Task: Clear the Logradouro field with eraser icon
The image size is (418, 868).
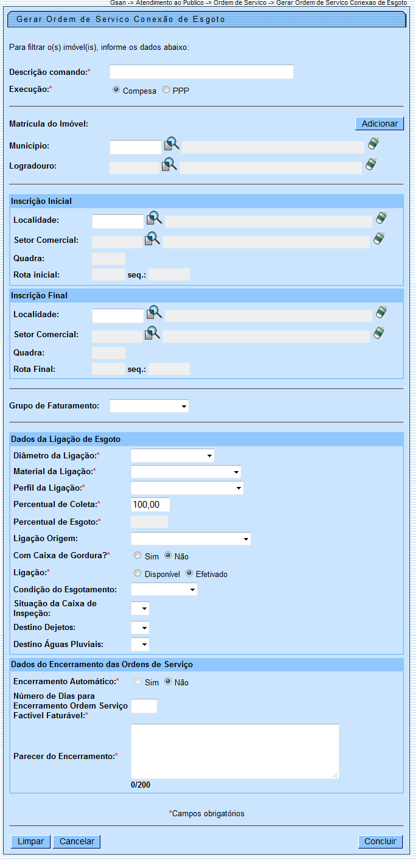Action: [372, 164]
